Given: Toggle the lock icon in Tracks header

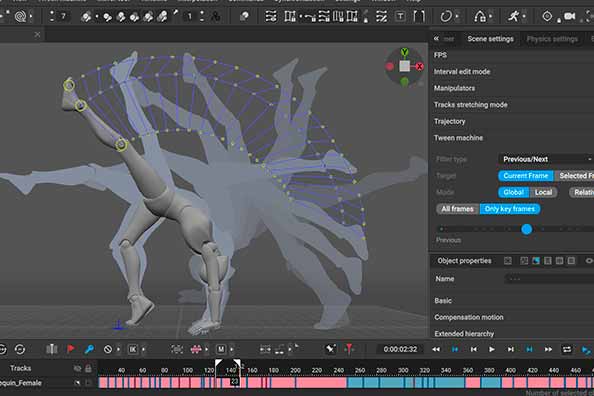Looking at the screenshot, I should click(88, 368).
